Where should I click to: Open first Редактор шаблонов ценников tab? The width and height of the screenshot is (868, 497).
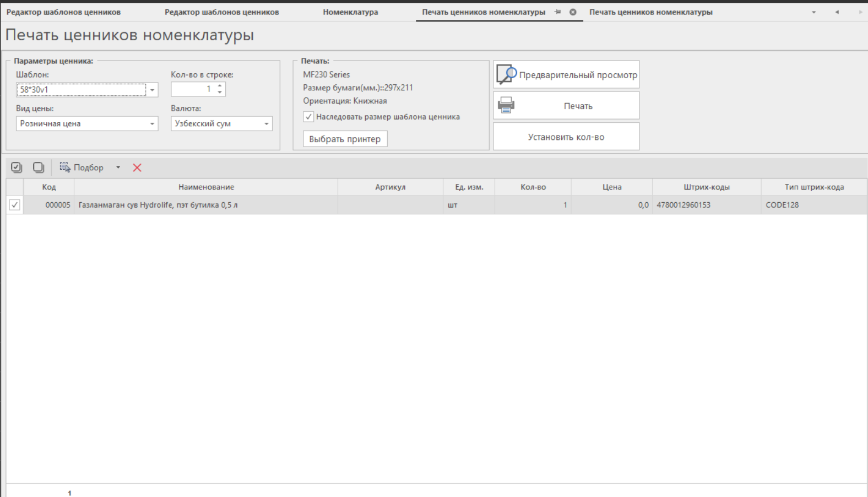63,12
